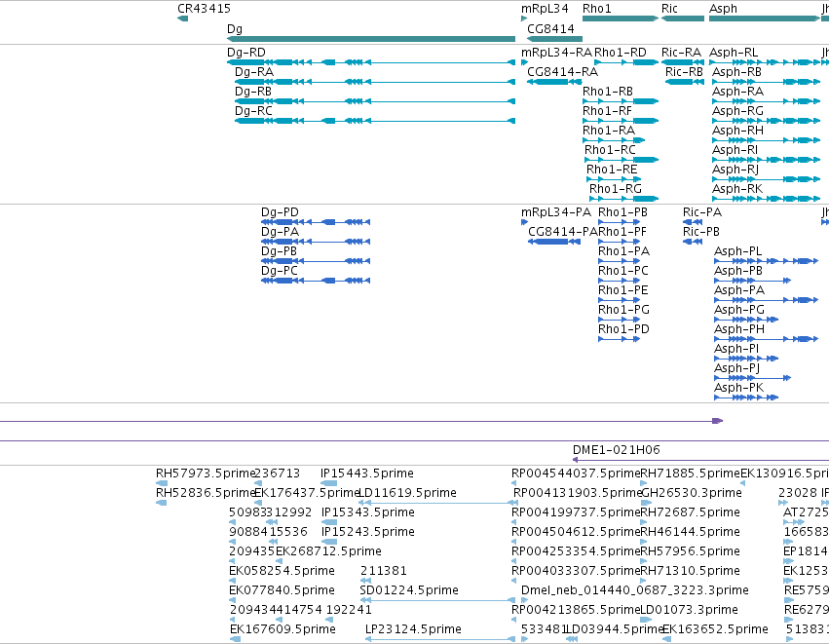Select EST RH57973.5prime
This screenshot has height=644, width=829.
(x=162, y=483)
